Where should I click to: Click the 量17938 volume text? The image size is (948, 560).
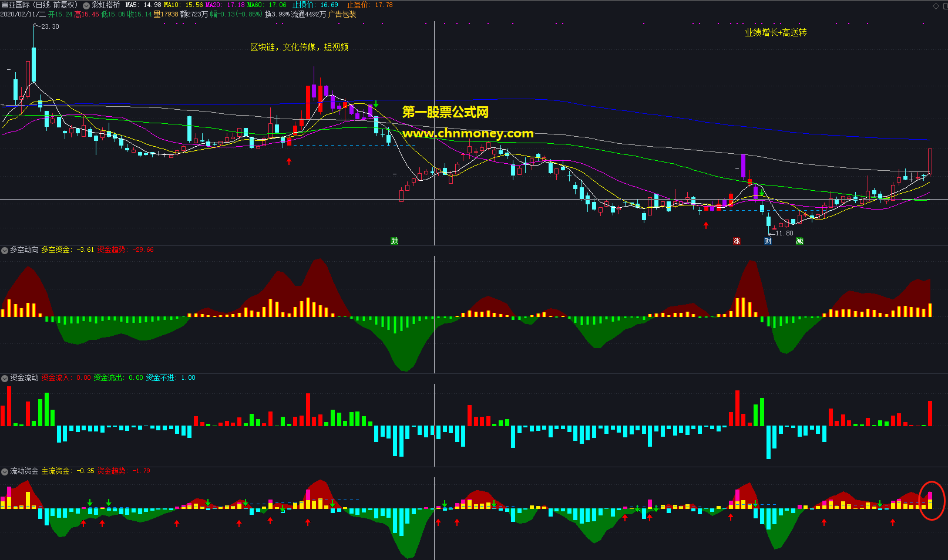coord(166,14)
